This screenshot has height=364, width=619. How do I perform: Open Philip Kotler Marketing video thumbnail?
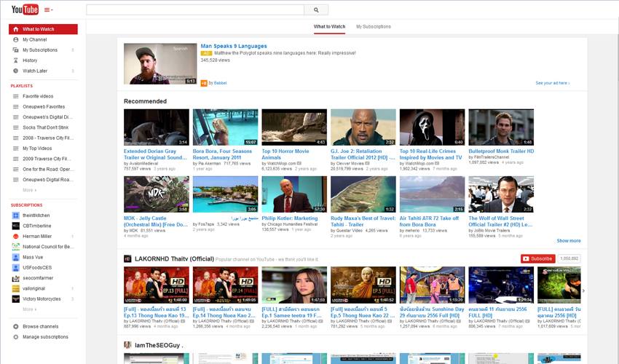tap(294, 194)
